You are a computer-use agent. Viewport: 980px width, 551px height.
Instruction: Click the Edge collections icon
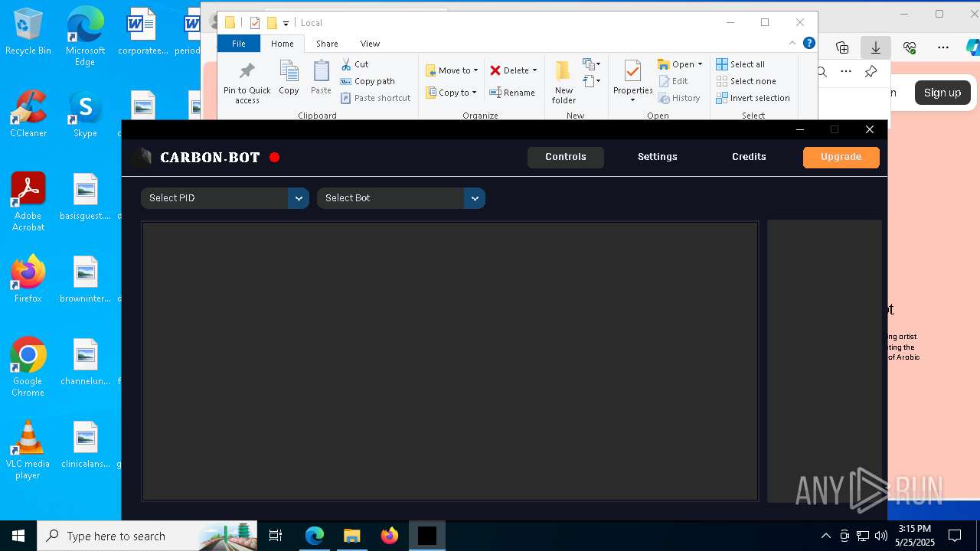tap(842, 47)
